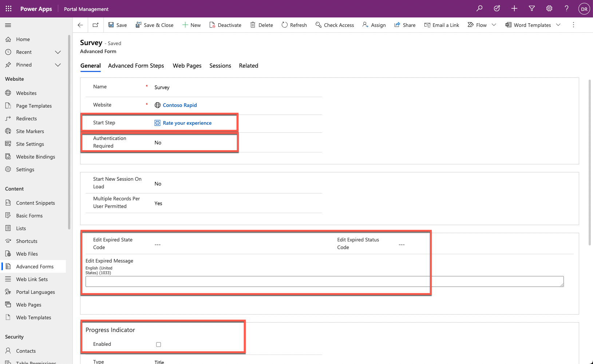Enable the Progress Indicator checkbox
Image resolution: width=593 pixels, height=364 pixels.
pos(158,344)
